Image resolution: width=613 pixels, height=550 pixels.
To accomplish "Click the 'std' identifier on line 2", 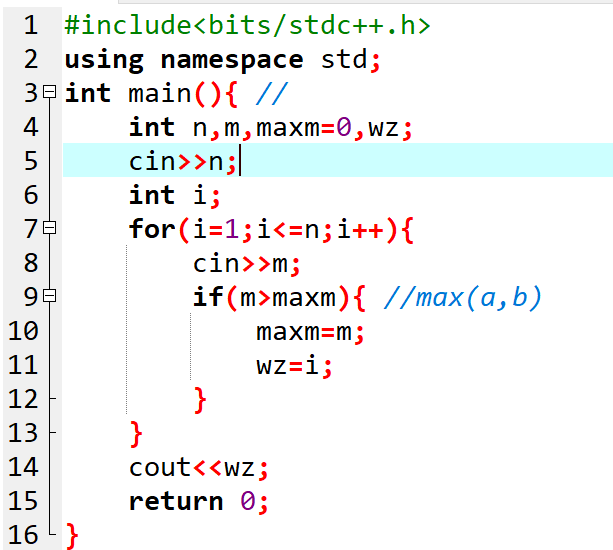I will click(x=344, y=59).
